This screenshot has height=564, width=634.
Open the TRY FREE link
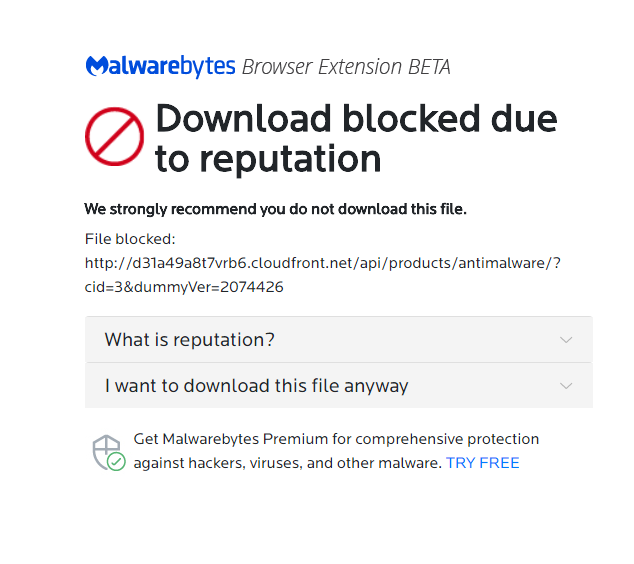(483, 463)
